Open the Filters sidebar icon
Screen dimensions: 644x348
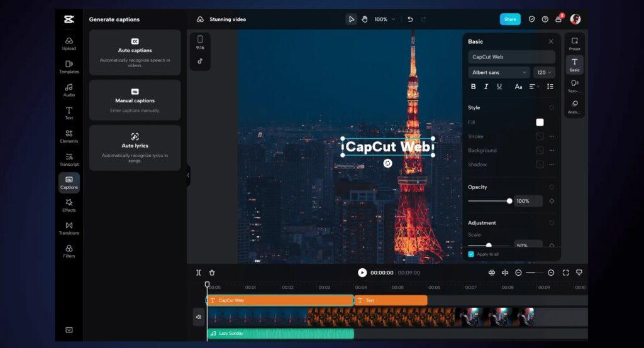click(69, 251)
